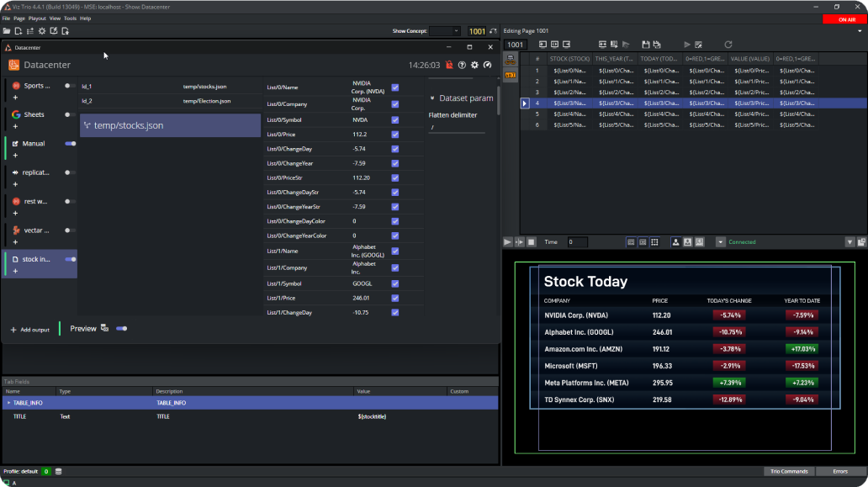The width and height of the screenshot is (868, 487).
Task: Click the play button in preview controls
Action: click(x=507, y=242)
